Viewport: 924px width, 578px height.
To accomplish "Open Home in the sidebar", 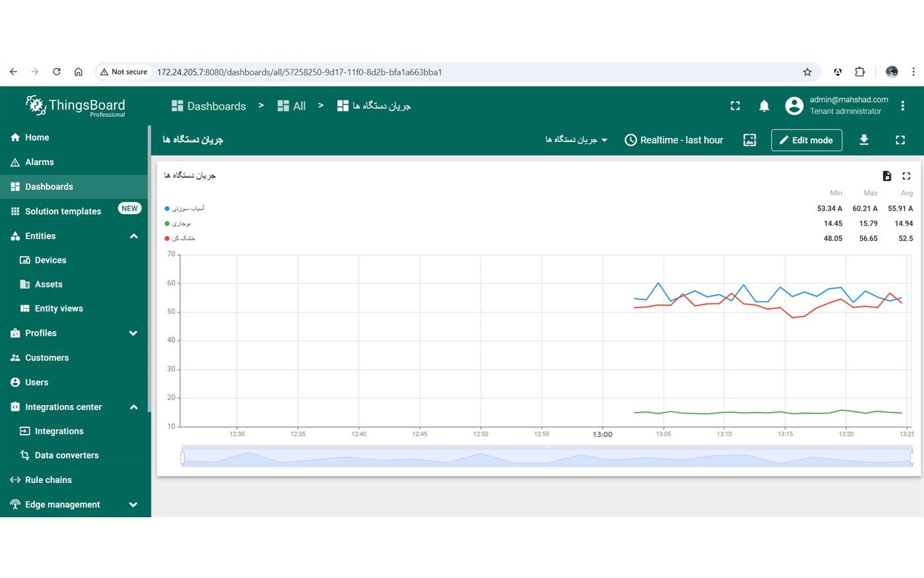I will [74, 137].
